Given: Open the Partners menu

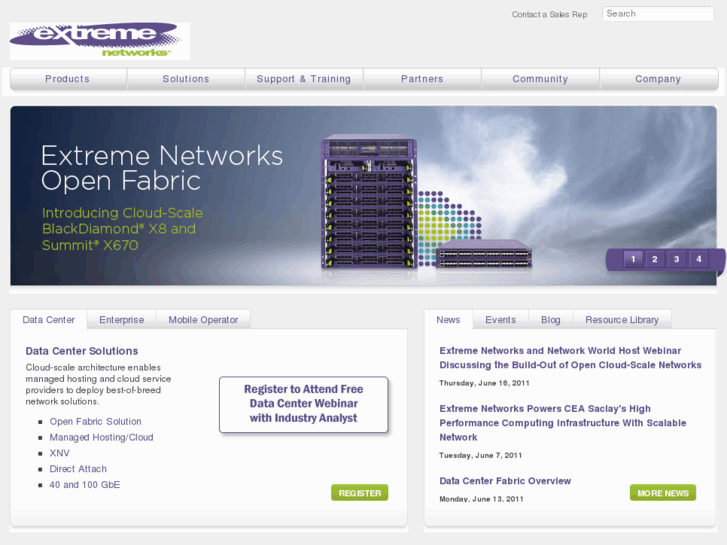Looking at the screenshot, I should click(422, 79).
